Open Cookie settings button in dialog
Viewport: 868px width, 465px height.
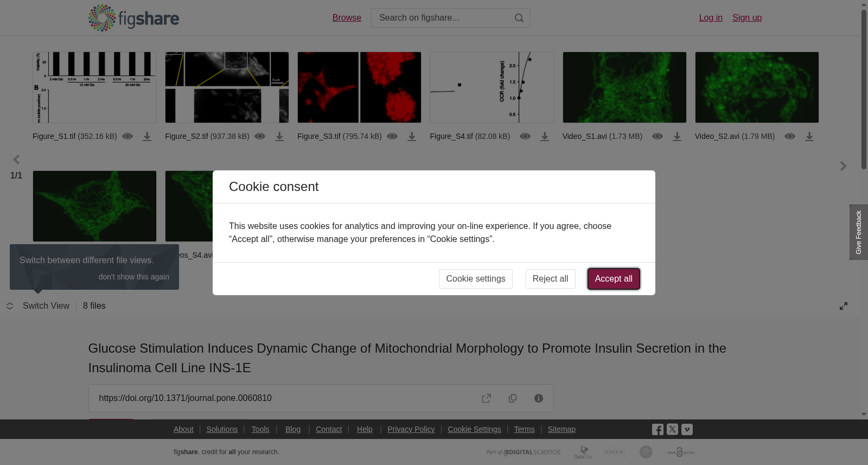(475, 279)
